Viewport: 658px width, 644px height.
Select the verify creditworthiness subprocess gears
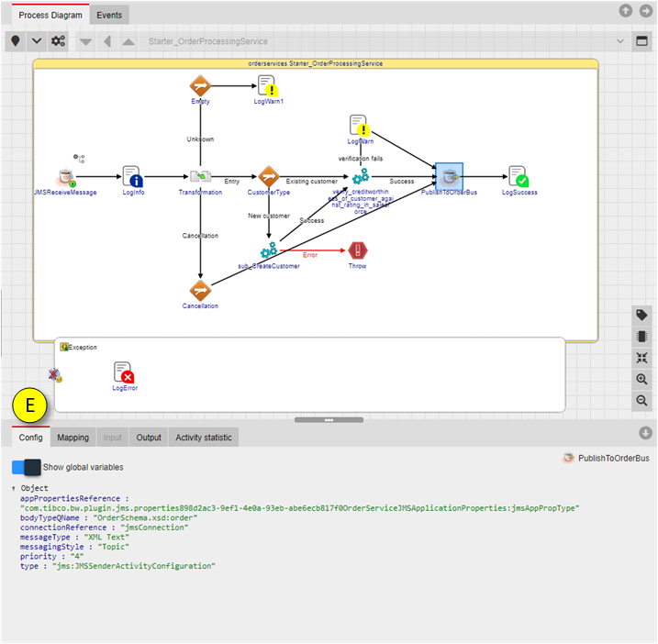click(361, 176)
